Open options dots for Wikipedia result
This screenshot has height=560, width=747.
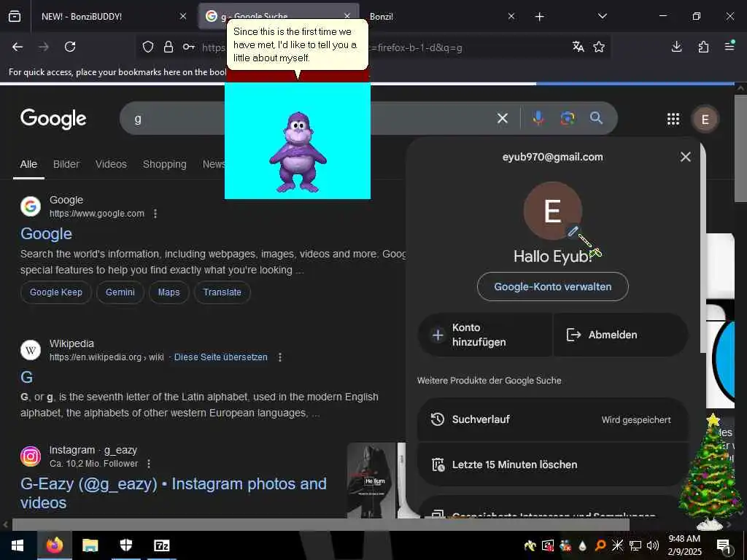coord(280,357)
